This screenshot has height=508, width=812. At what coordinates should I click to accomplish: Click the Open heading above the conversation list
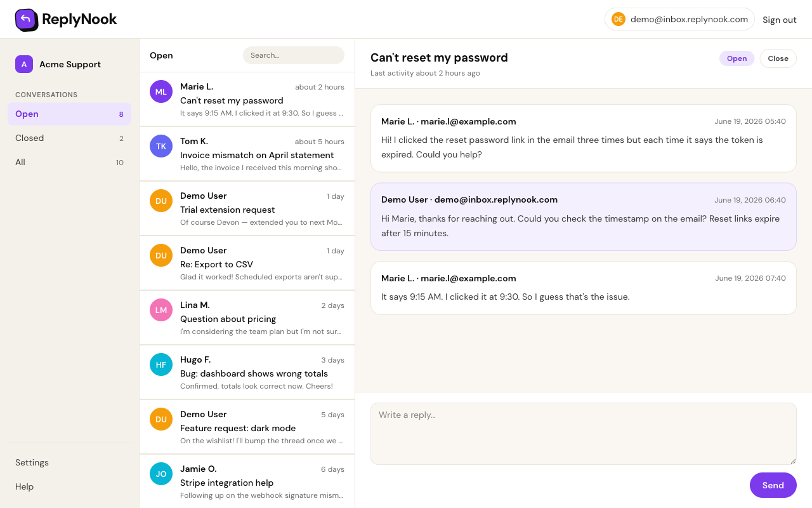click(x=161, y=55)
